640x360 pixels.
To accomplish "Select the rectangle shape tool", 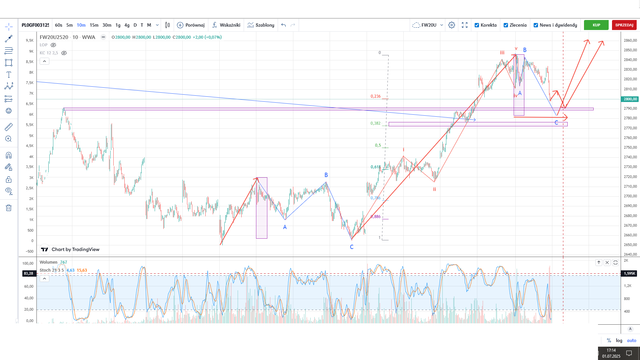I will coord(9,63).
